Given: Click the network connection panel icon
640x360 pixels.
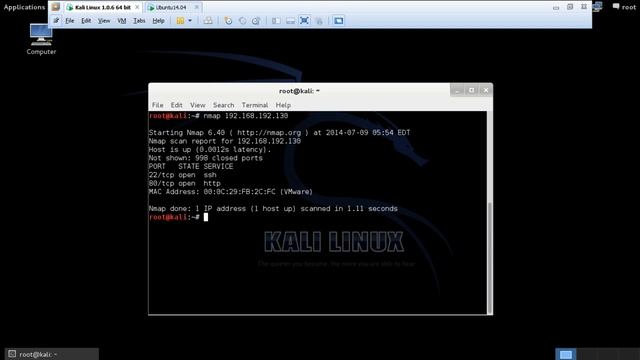Looking at the screenshot, I should coord(597,7).
